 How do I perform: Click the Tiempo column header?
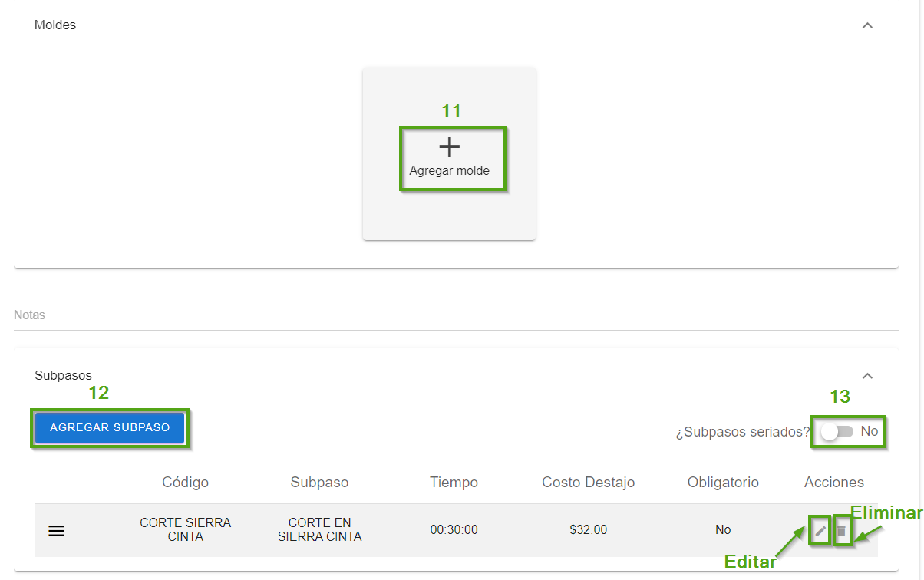pyautogui.click(x=454, y=483)
